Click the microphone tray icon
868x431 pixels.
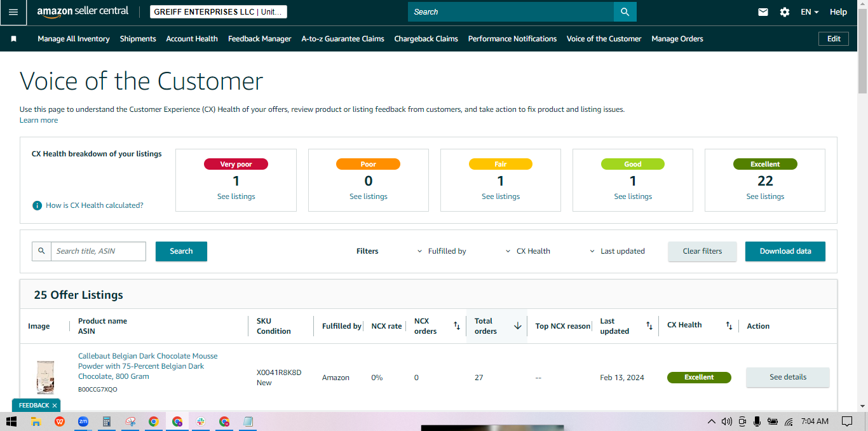[757, 421]
